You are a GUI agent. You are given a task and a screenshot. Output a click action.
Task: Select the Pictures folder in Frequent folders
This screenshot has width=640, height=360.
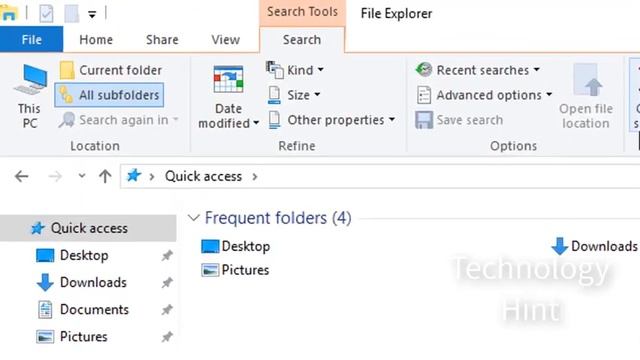(x=235, y=270)
